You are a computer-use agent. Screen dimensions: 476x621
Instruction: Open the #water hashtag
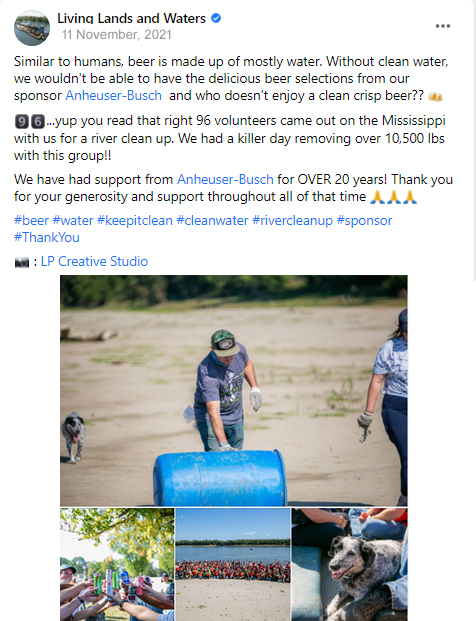click(73, 220)
